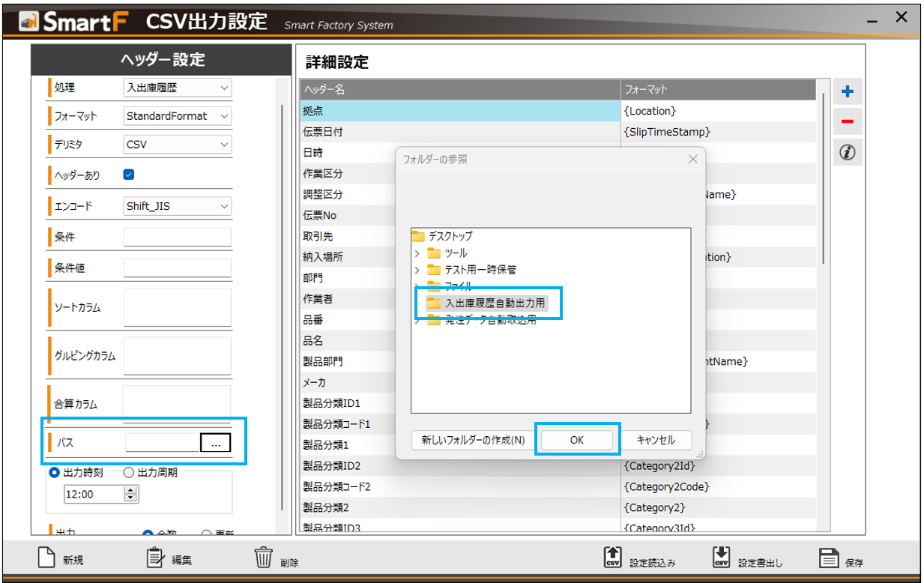
Task: Click the 保存 save icon
Action: (x=828, y=558)
